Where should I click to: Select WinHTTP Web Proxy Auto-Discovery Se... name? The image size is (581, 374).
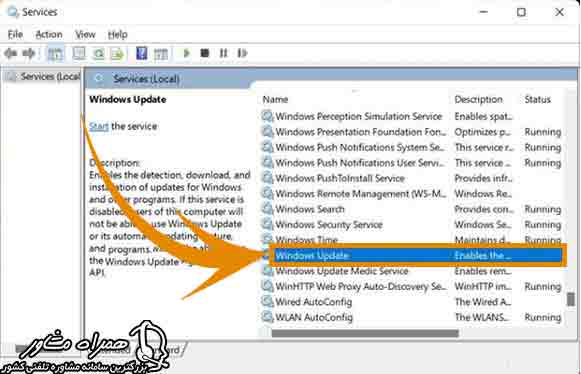(361, 287)
